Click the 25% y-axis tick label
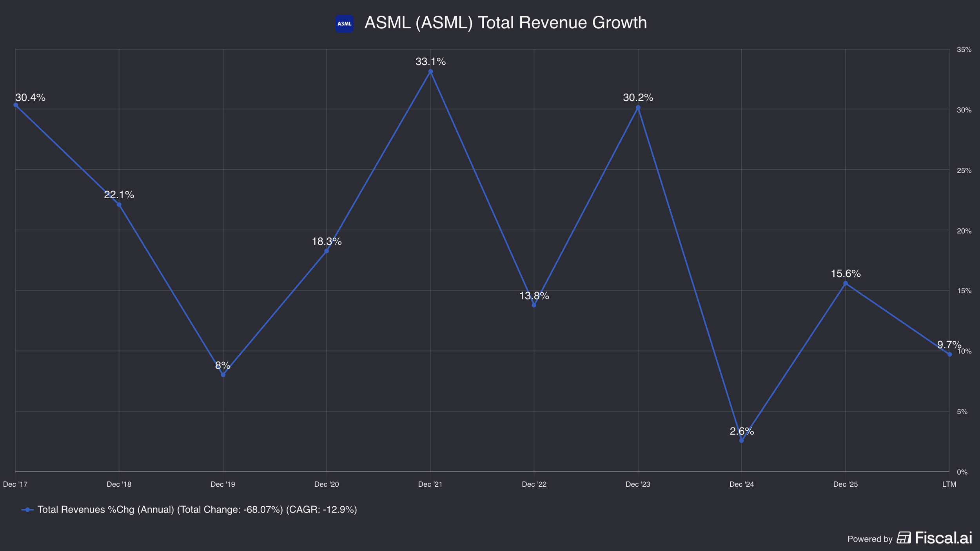 [964, 170]
